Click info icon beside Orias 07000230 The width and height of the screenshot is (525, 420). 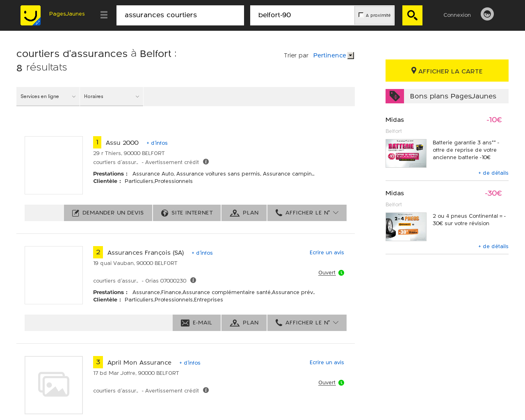193,280
